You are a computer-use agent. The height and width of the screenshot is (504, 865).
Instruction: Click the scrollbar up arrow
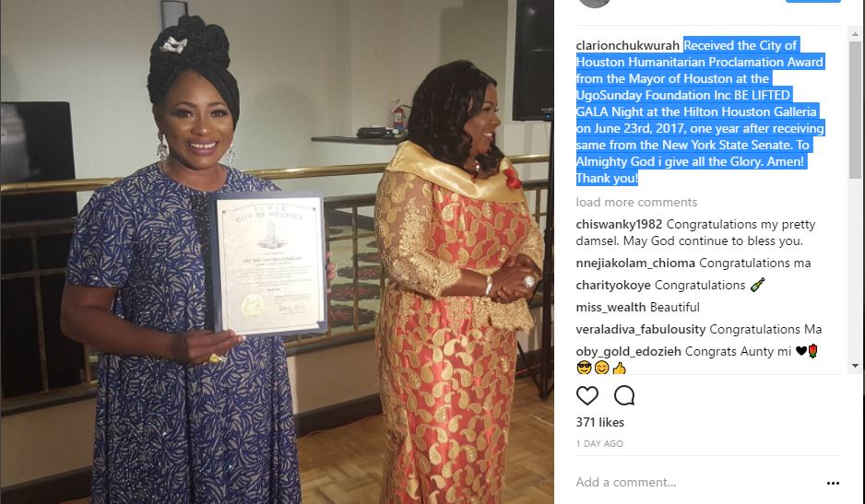point(855,34)
